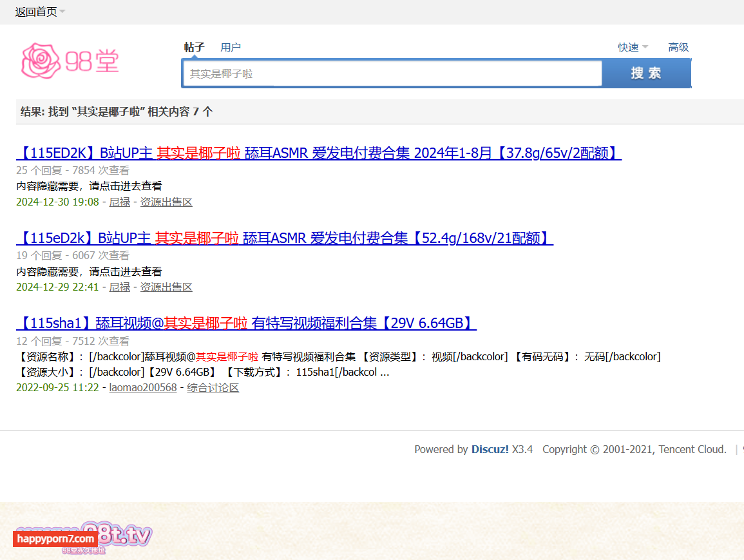
Task: Click the Discuz! footer link
Action: point(490,449)
